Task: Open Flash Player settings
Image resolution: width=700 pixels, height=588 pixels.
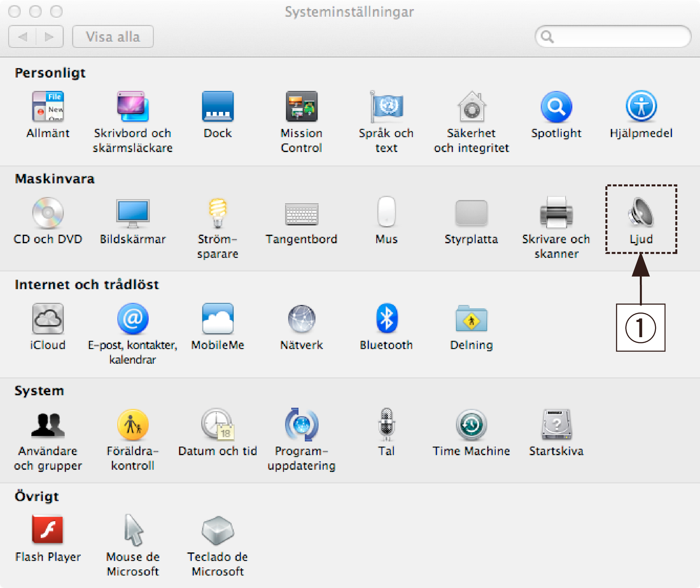Action: [48, 530]
